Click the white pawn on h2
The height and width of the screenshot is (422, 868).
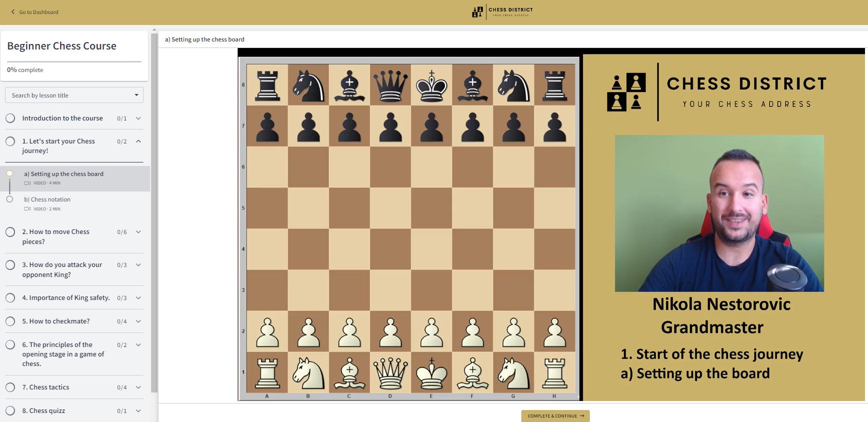click(x=555, y=332)
